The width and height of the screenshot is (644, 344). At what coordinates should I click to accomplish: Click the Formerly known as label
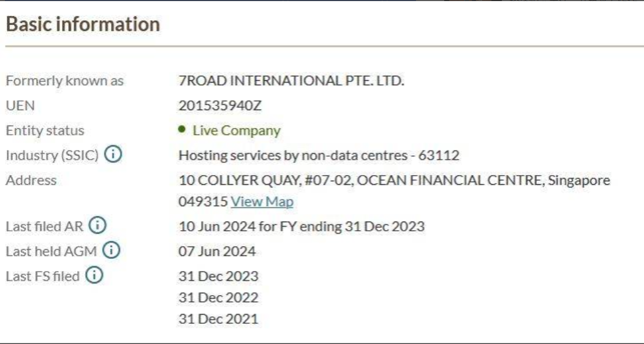(65, 81)
